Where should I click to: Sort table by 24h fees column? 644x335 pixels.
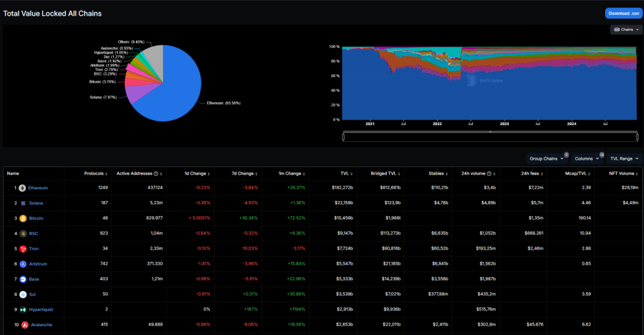click(532, 173)
